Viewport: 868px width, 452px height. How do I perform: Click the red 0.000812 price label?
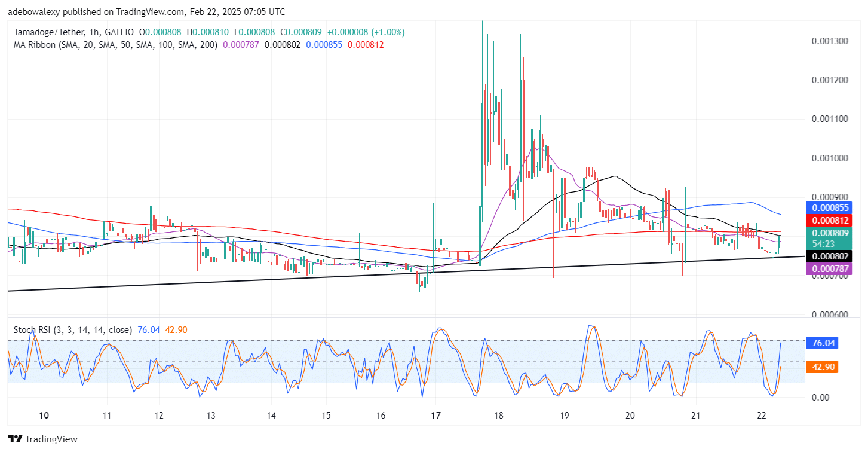click(x=830, y=220)
